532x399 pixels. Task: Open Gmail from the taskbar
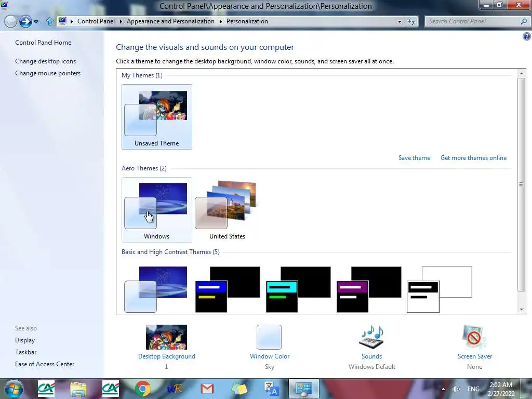[207, 389]
